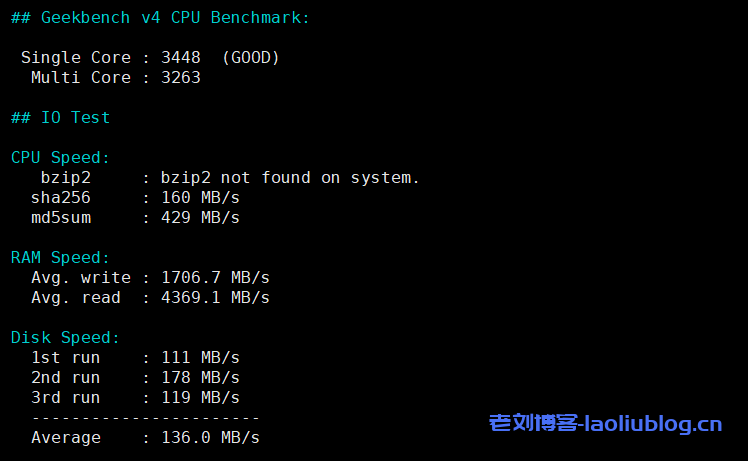This screenshot has height=461, width=748.
Task: Click the 2nd run 178 MB/s value
Action: point(200,378)
